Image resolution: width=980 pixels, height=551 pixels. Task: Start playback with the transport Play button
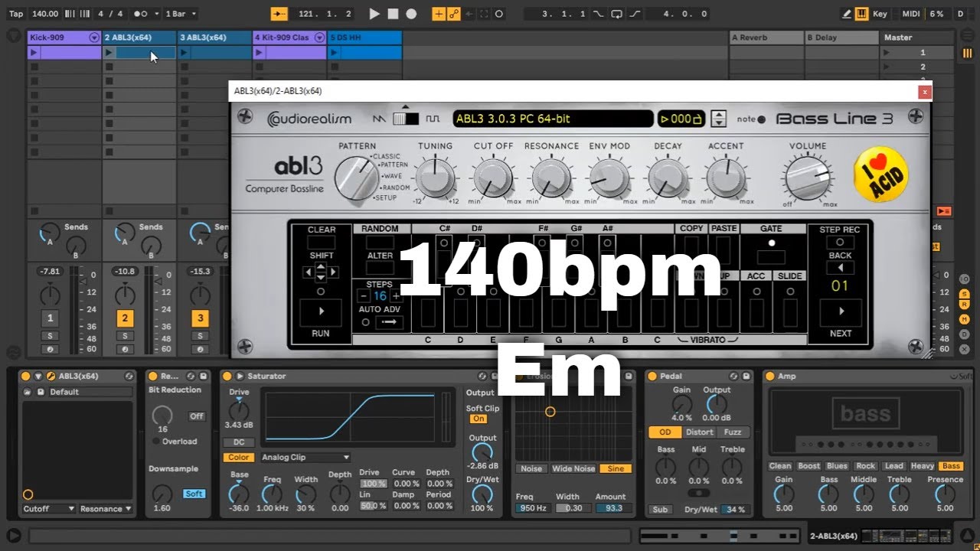click(x=374, y=14)
